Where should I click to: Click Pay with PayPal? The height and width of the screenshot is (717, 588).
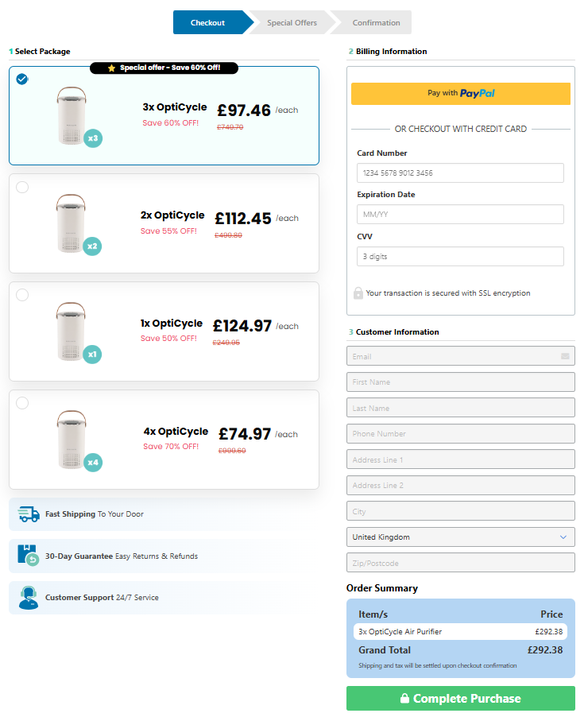(x=460, y=93)
